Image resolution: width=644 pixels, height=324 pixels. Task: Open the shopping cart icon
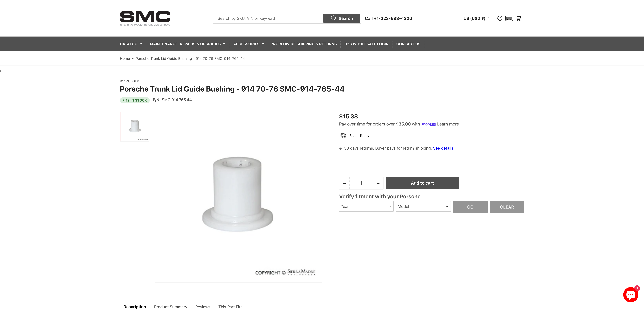tap(518, 18)
